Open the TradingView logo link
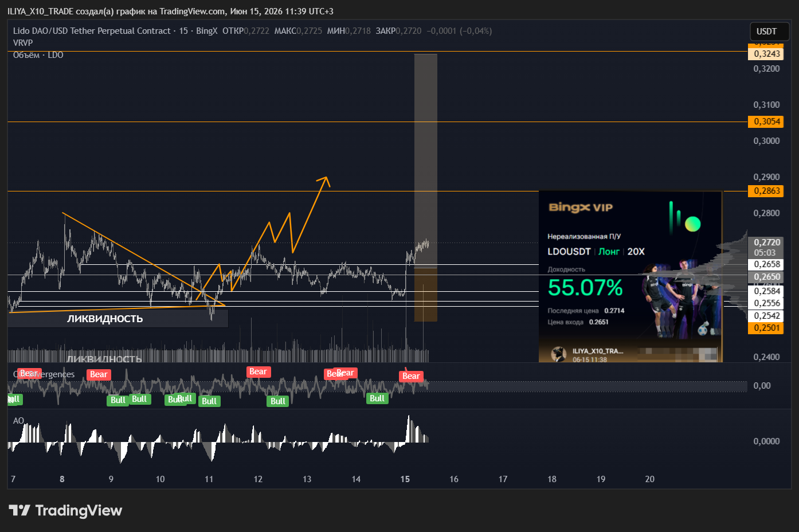 click(65, 510)
